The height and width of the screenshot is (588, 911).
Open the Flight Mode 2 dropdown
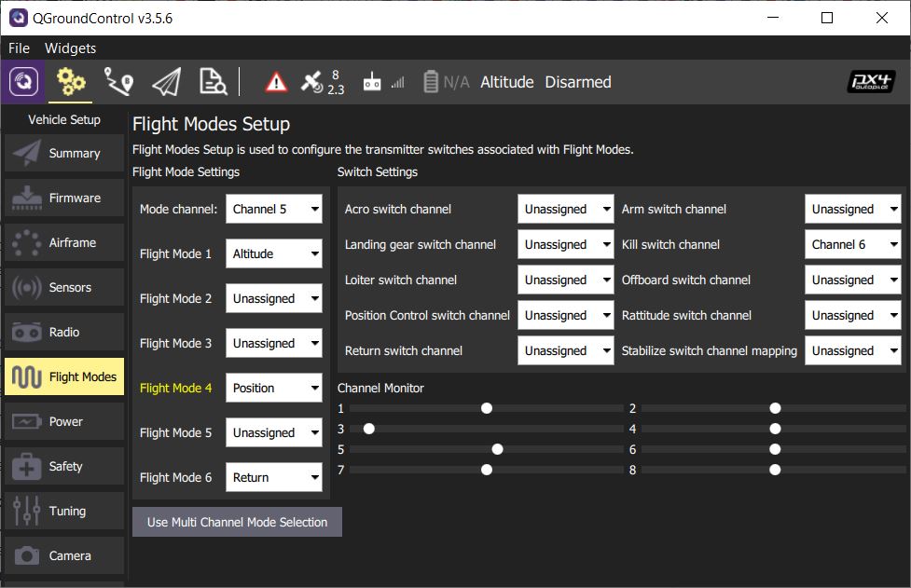point(273,298)
